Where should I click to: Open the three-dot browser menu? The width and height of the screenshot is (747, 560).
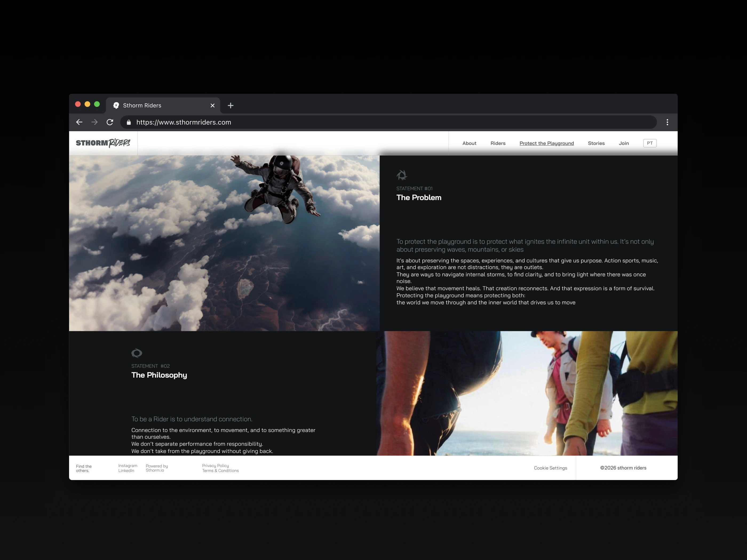(667, 122)
